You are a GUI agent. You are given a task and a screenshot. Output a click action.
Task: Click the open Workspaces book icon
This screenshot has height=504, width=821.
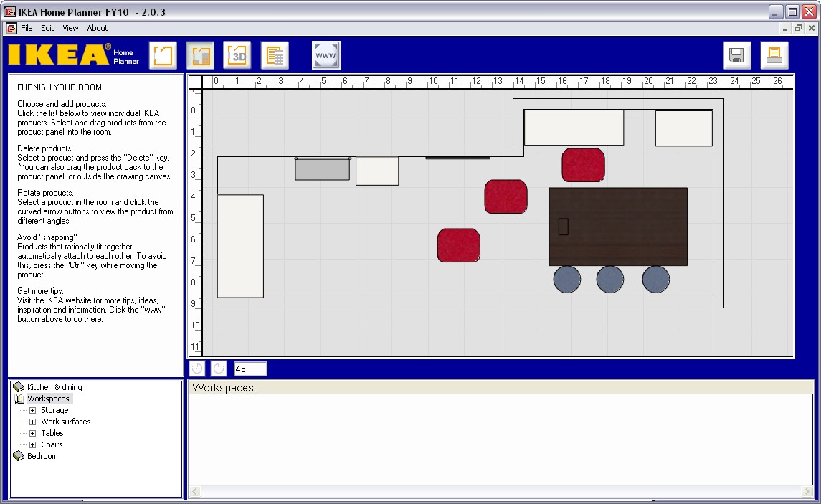click(19, 399)
